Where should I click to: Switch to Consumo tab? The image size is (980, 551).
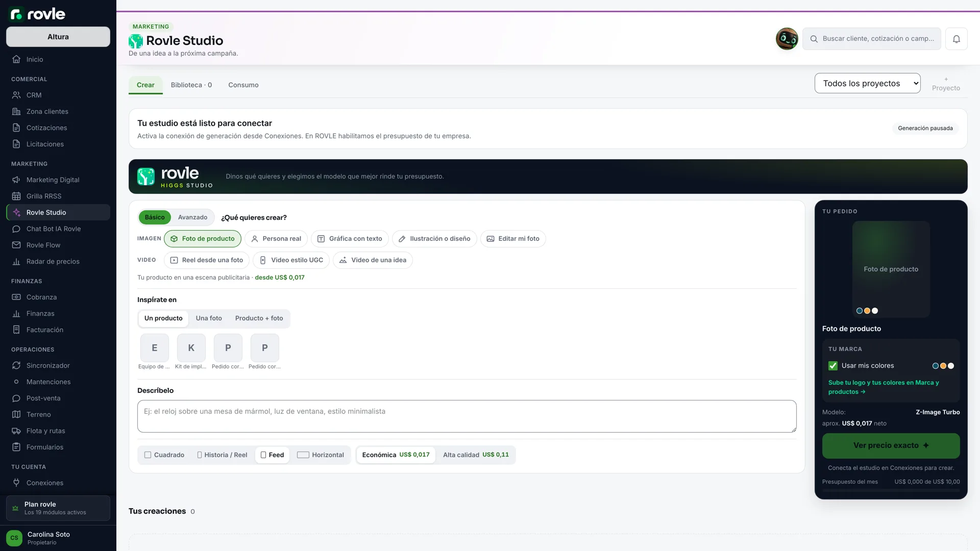tap(243, 85)
